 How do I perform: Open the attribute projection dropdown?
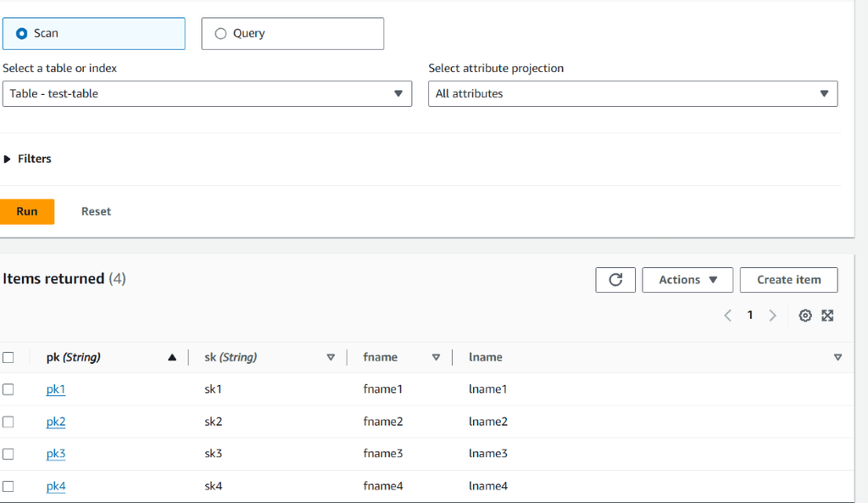[632, 94]
